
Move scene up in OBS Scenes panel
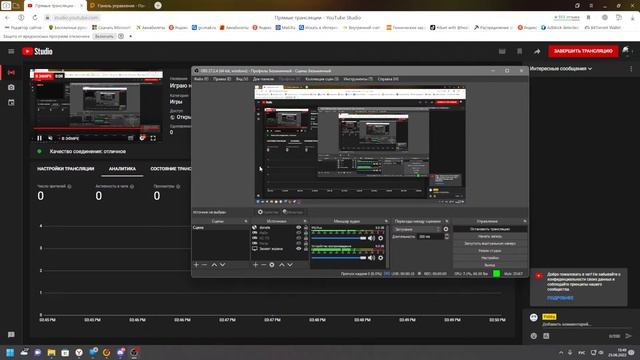pos(214,265)
